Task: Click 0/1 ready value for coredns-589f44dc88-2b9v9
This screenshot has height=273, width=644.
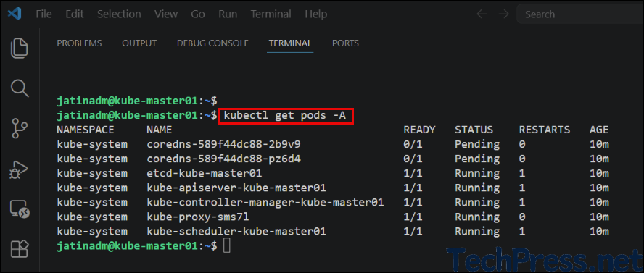Action: pyautogui.click(x=413, y=145)
